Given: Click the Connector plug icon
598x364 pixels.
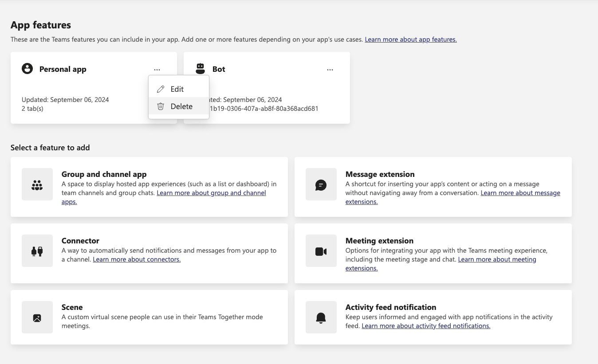Looking at the screenshot, I should [x=37, y=251].
